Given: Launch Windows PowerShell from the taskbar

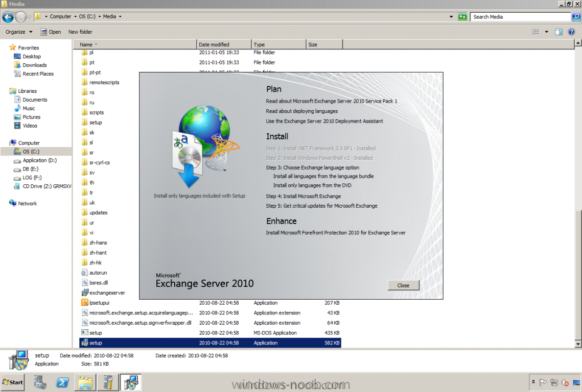Looking at the screenshot, I should pos(62,382).
